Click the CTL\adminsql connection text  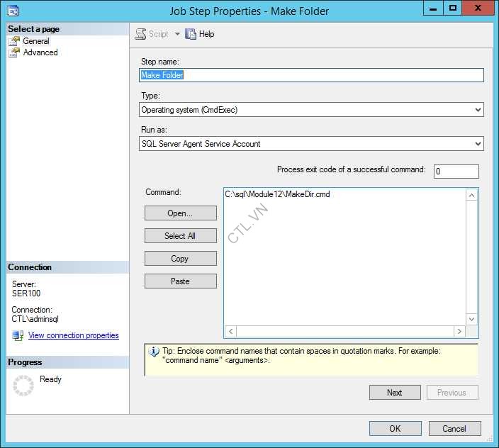[35, 319]
